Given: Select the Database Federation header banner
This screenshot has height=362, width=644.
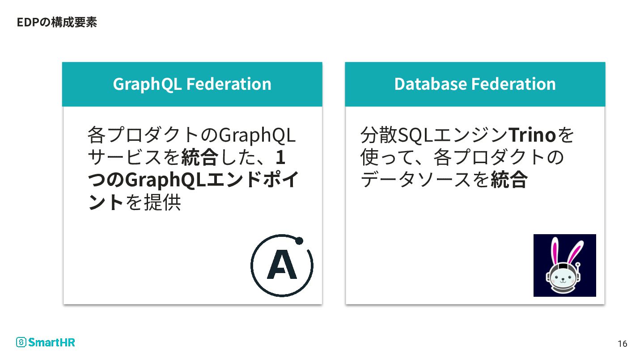Looking at the screenshot, I should (475, 84).
